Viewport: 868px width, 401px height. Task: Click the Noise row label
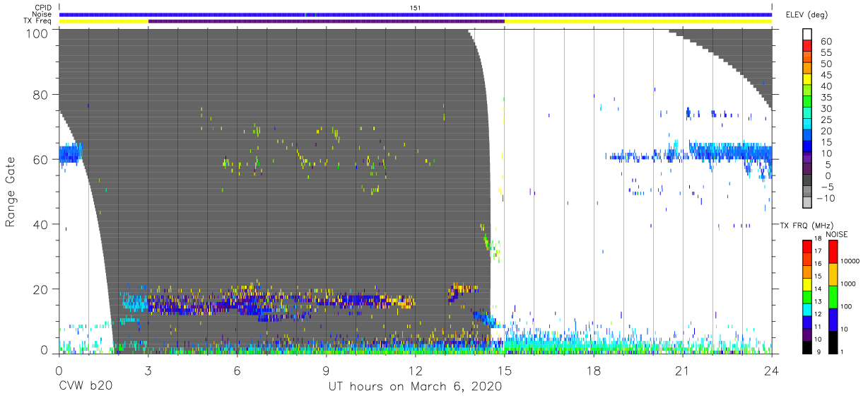coord(42,14)
